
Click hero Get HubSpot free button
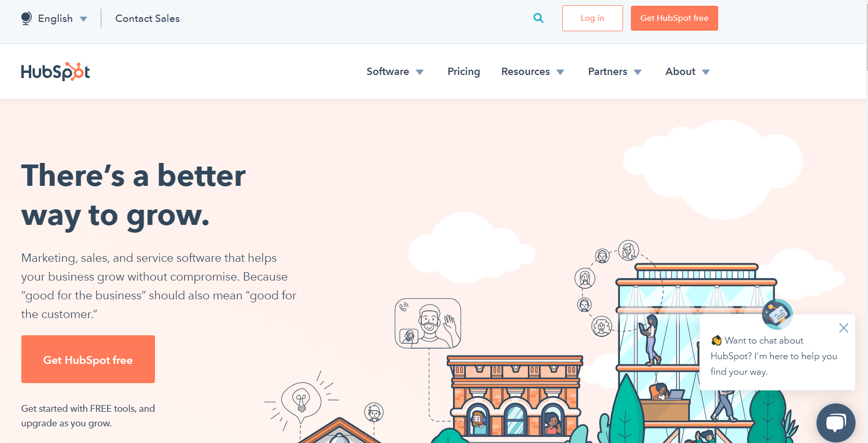coord(88,359)
